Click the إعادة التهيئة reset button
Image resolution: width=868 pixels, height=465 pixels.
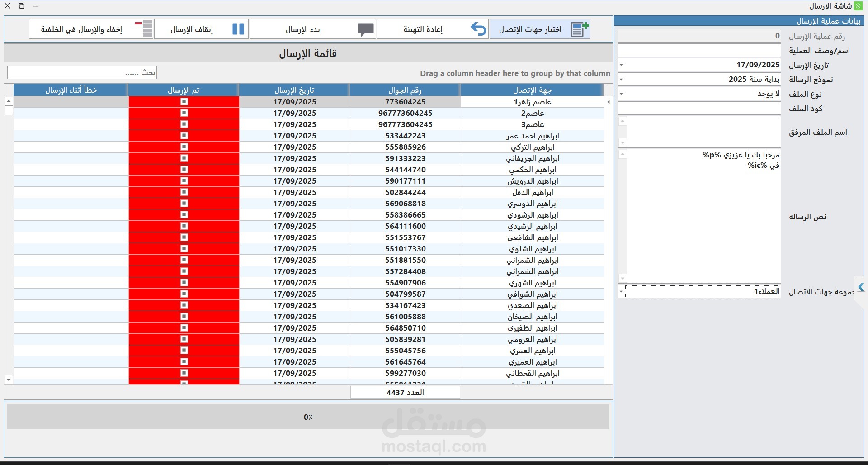coord(433,29)
